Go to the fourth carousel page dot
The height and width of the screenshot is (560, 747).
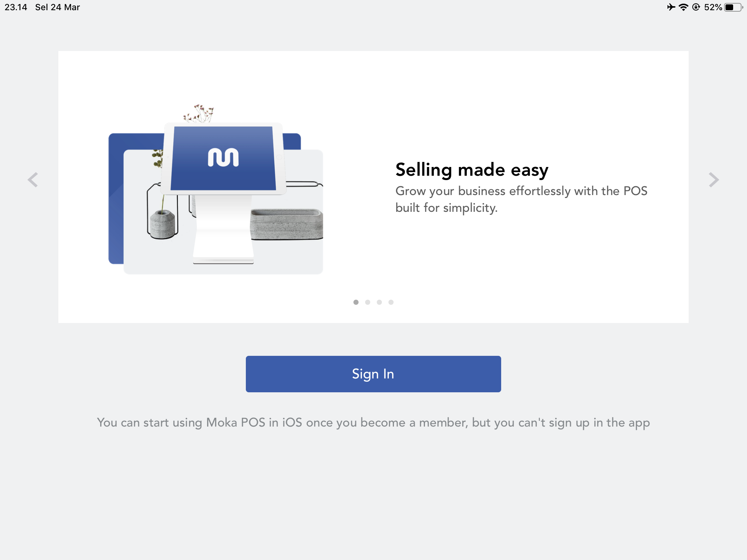(391, 302)
